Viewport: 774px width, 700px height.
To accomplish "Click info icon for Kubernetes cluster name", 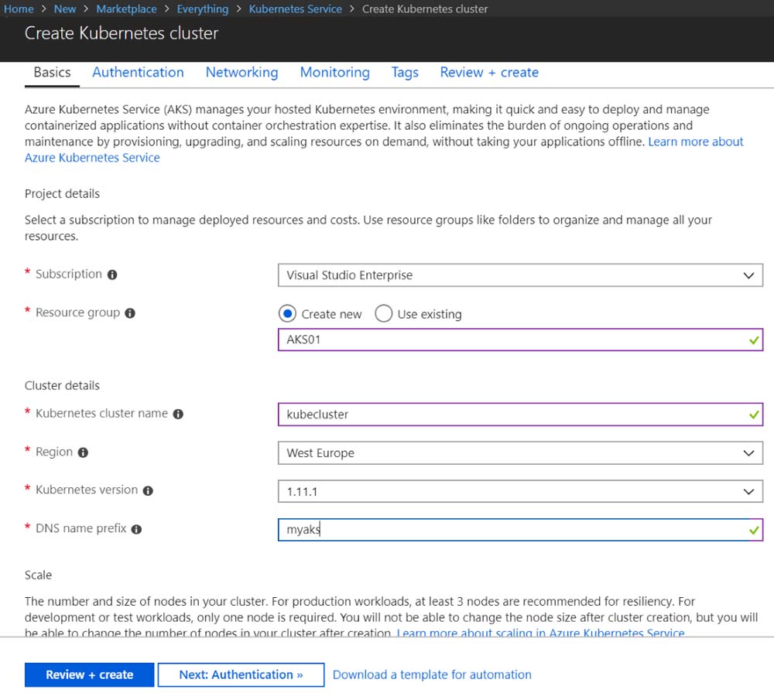I will pyautogui.click(x=178, y=414).
